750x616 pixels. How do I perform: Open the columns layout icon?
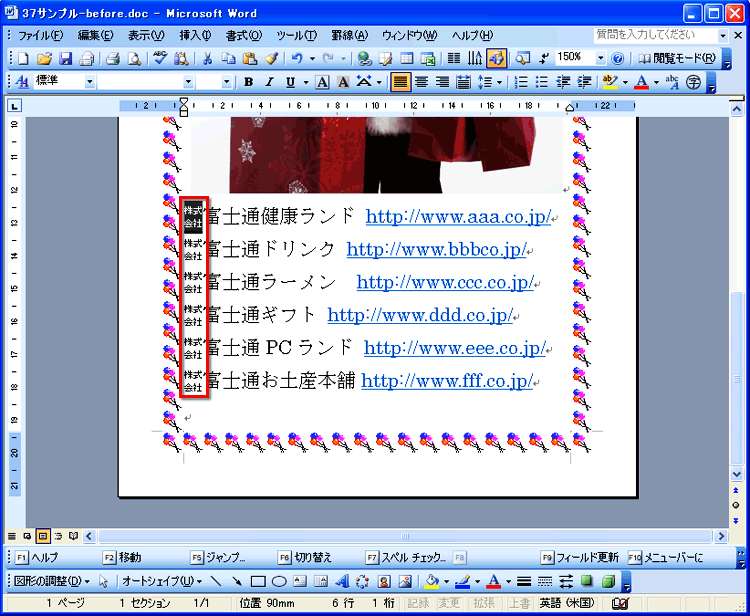pyautogui.click(x=453, y=59)
